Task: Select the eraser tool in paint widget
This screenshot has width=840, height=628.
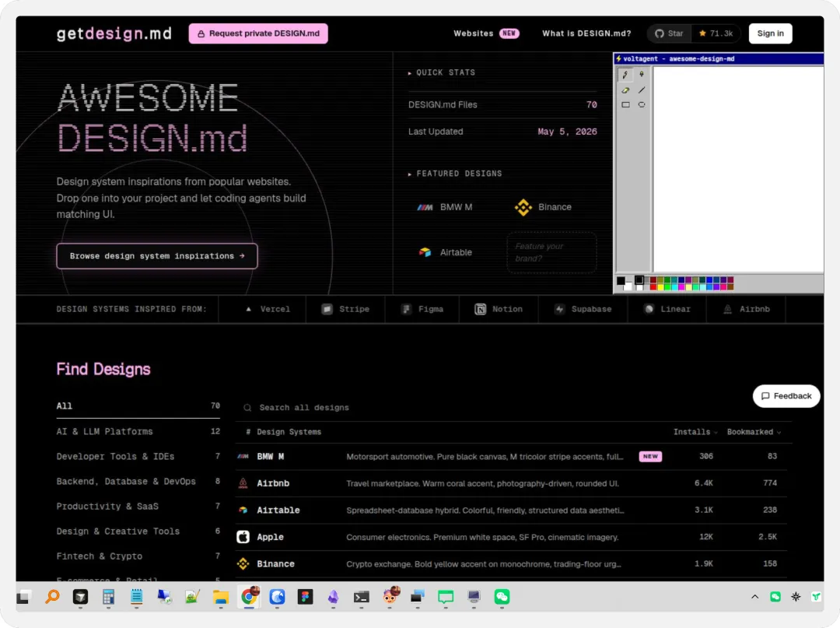Action: (625, 90)
